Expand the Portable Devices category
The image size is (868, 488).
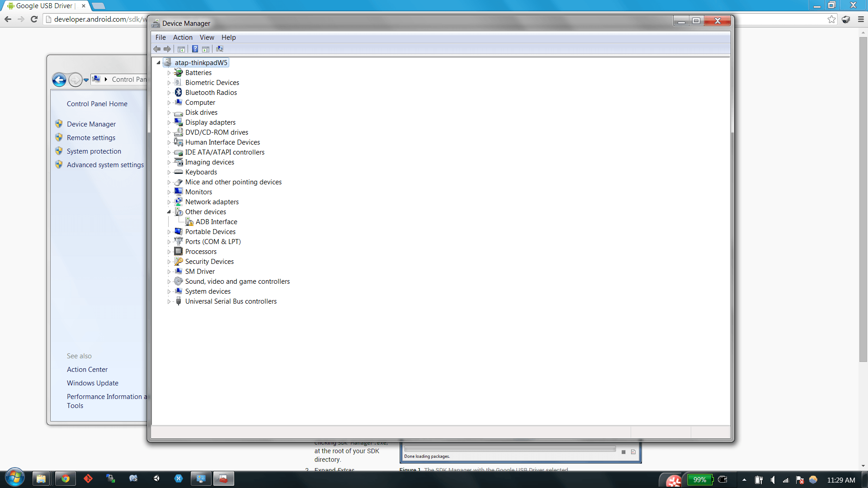(x=170, y=231)
